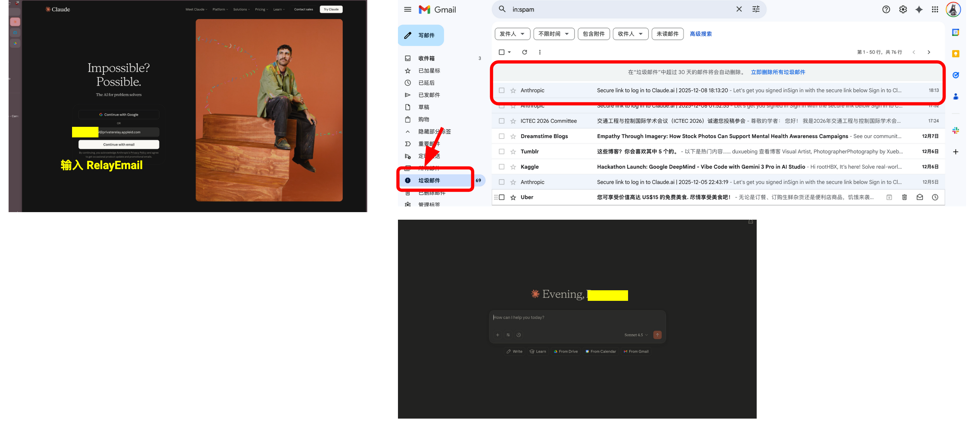The width and height of the screenshot is (980, 422).
Task: Click 立即删除所有垃圾邮件 delete all spam link
Action: [x=777, y=72]
